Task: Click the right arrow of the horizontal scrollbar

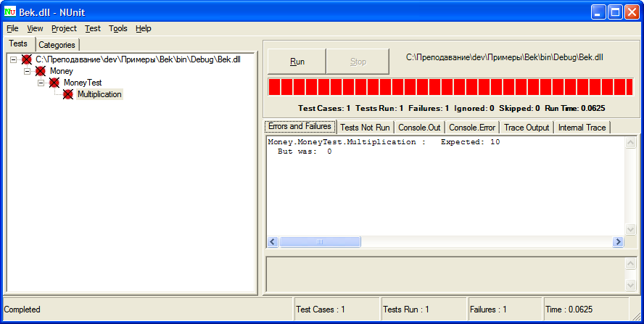Action: click(x=618, y=242)
